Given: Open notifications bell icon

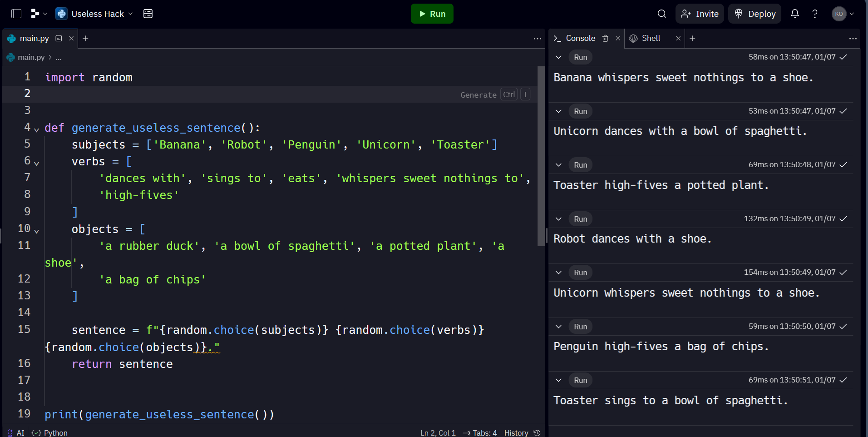Looking at the screenshot, I should click(x=795, y=14).
